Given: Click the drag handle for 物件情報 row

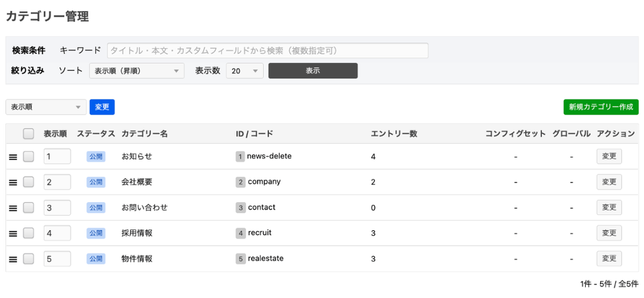Looking at the screenshot, I should click(12, 260).
